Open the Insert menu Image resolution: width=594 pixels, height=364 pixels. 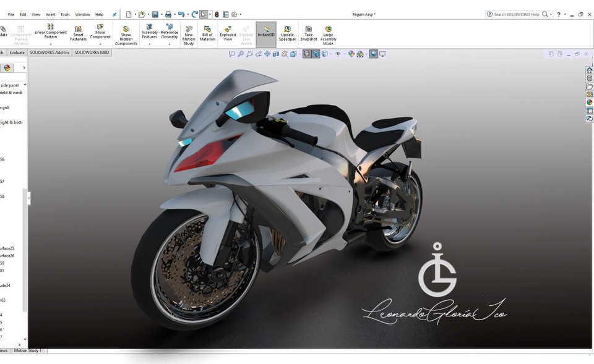coord(50,14)
